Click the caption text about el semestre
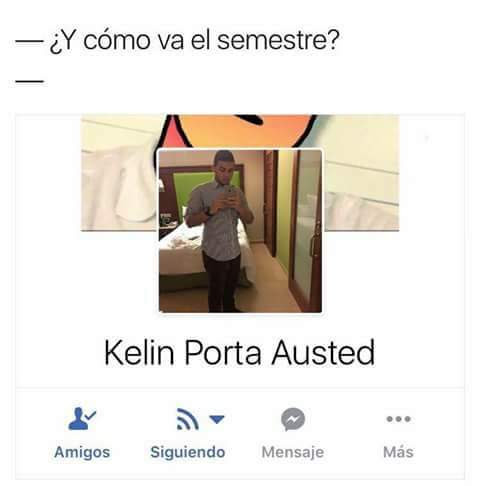 194,40
